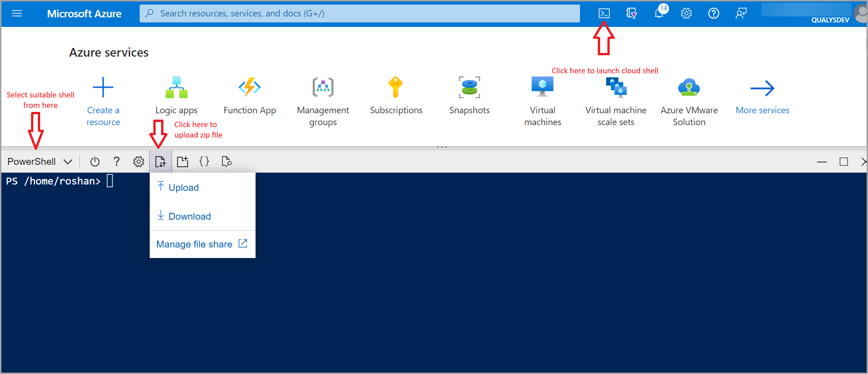Toggle the Upload/Download files toolbar button

pos(161,162)
